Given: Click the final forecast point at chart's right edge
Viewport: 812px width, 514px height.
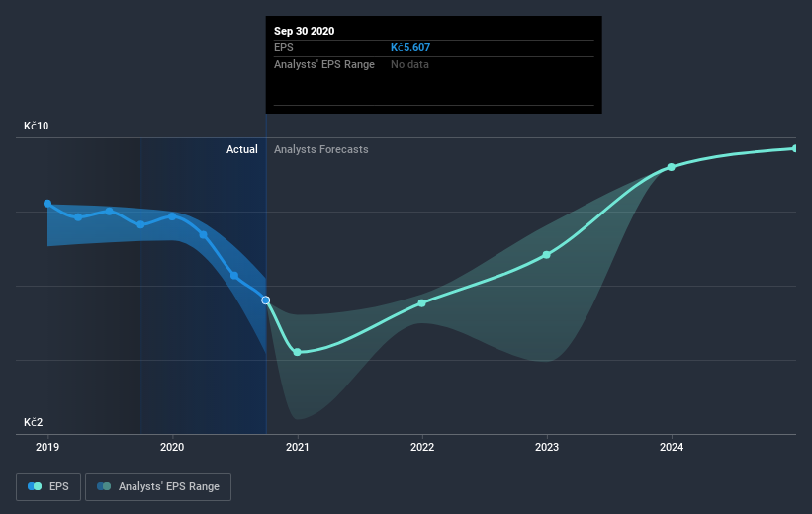Looking at the screenshot, I should click(x=794, y=148).
